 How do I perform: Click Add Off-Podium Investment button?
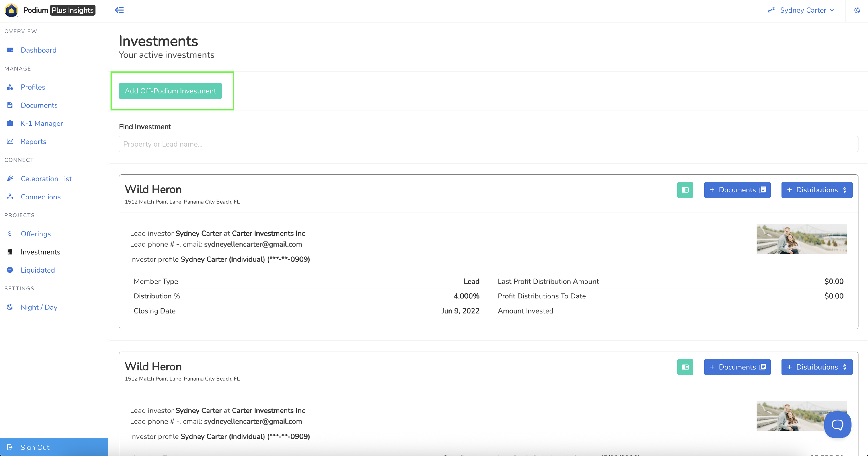coord(170,91)
